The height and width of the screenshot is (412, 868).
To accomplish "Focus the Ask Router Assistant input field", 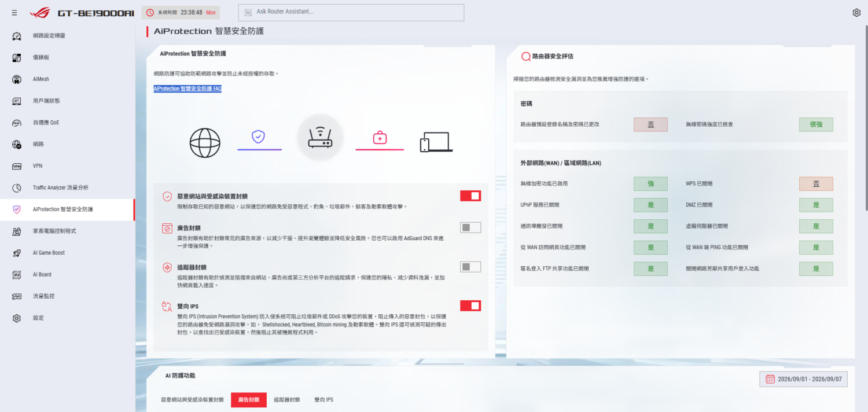I will (x=351, y=12).
